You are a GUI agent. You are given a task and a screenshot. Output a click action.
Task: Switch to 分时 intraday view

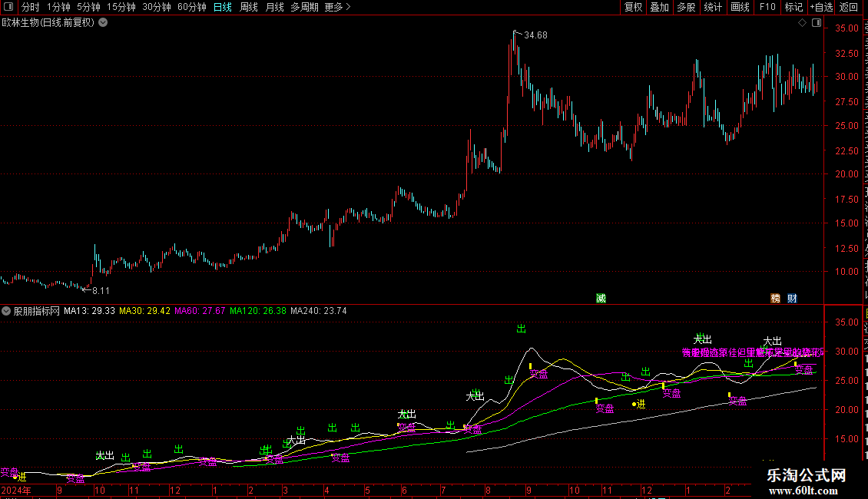[x=31, y=7]
